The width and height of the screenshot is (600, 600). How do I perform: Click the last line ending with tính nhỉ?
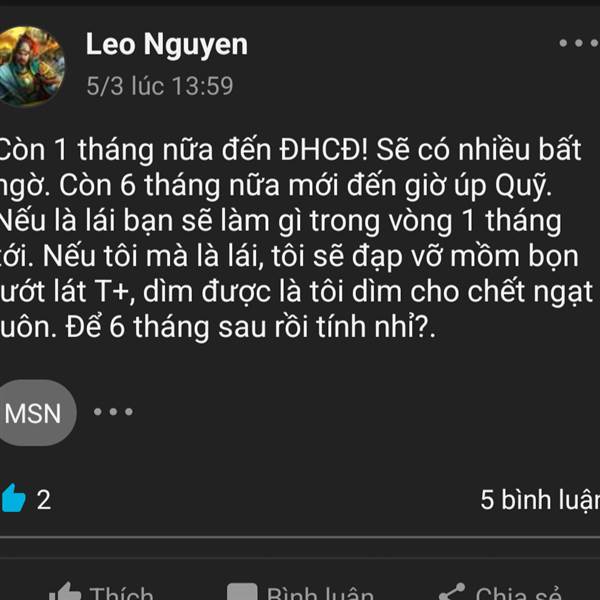click(217, 328)
